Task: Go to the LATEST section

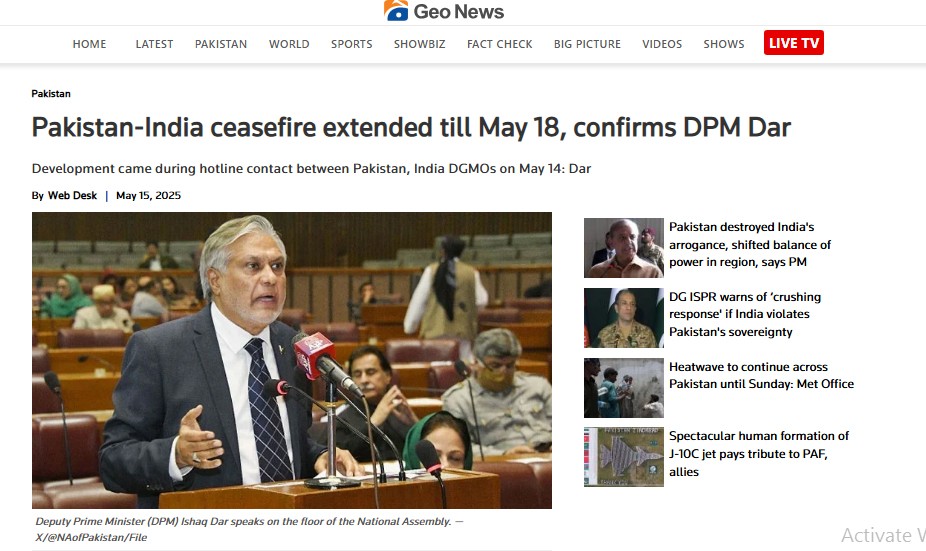Action: click(154, 44)
